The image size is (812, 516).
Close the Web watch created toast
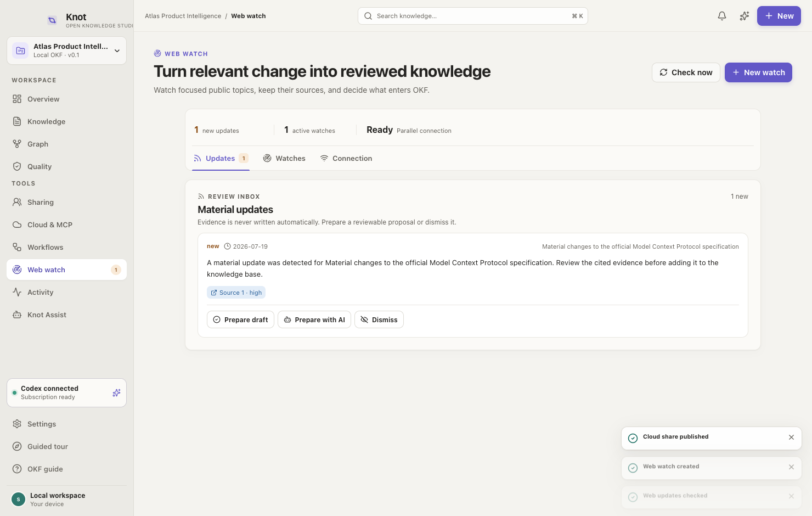click(x=791, y=467)
